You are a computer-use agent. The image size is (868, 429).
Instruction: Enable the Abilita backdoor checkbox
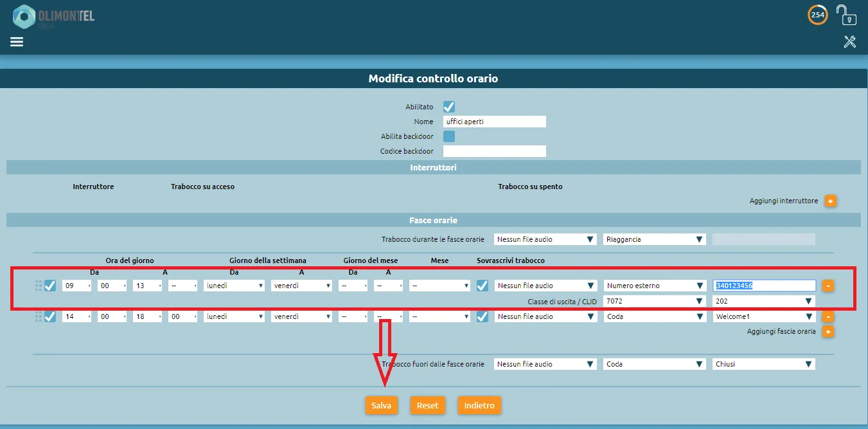449,136
